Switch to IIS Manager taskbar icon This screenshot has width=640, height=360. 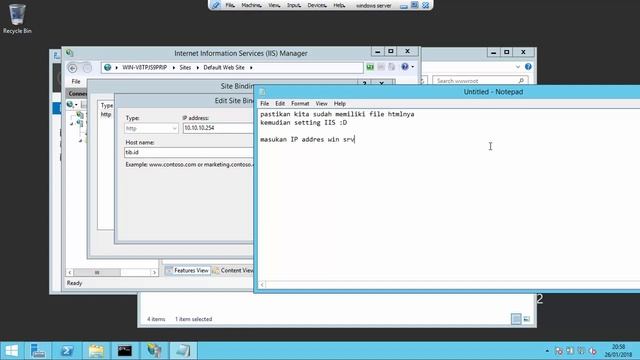pyautogui.click(x=154, y=351)
